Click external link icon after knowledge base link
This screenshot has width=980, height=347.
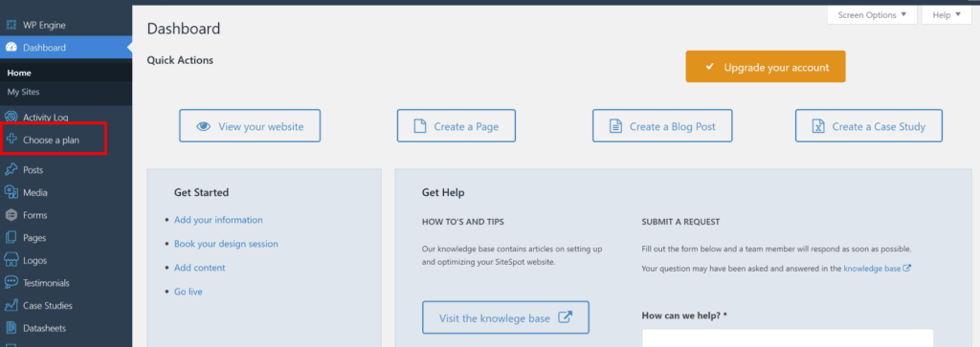[x=907, y=269]
